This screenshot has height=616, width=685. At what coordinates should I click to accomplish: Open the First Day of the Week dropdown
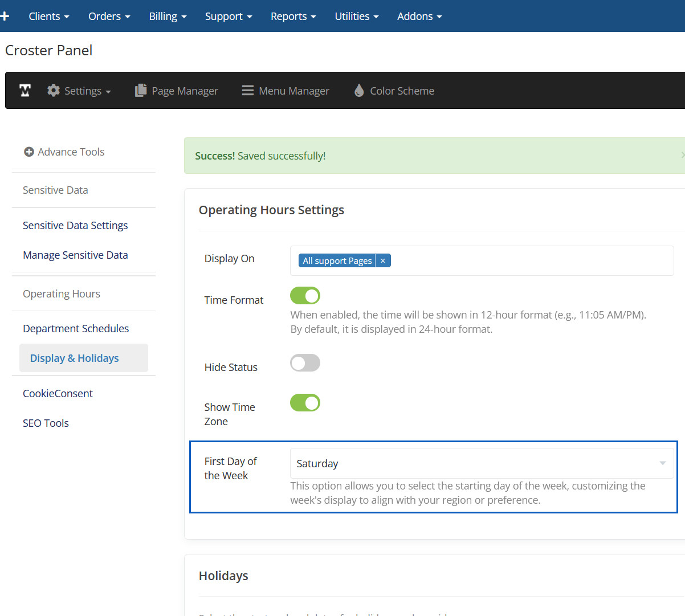click(x=482, y=463)
